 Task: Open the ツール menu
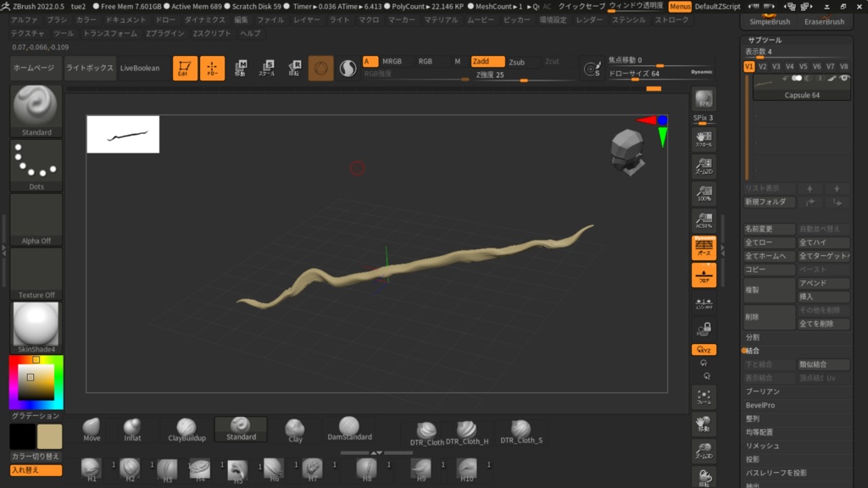(x=63, y=33)
